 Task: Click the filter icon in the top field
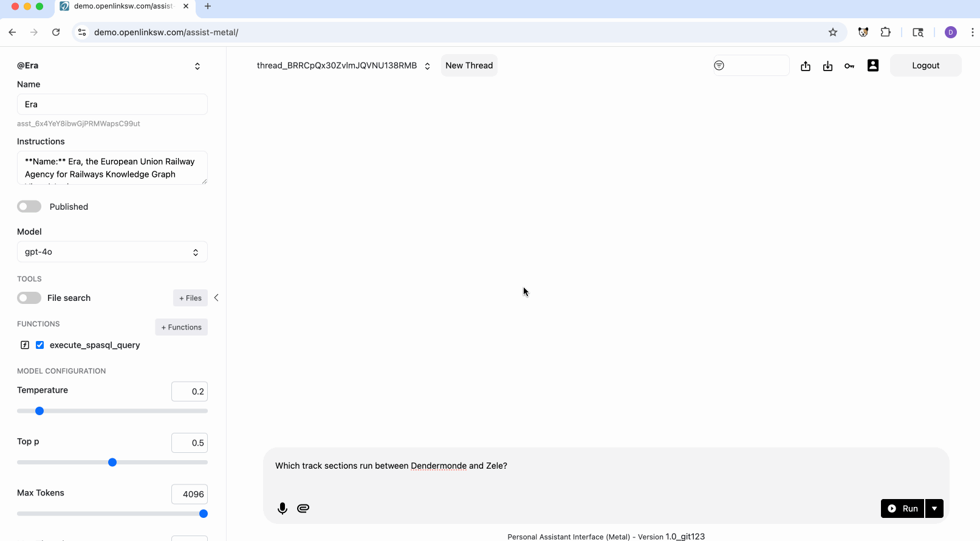coord(719,66)
